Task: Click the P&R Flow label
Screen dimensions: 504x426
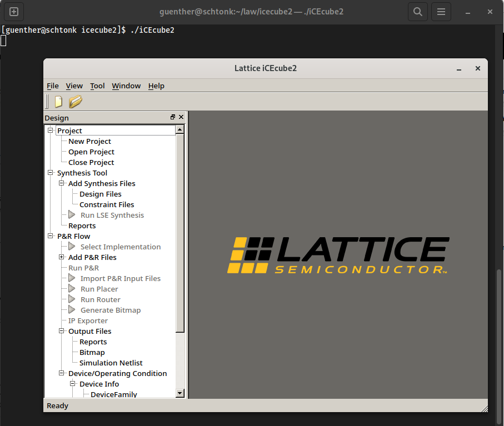Action: coord(73,236)
